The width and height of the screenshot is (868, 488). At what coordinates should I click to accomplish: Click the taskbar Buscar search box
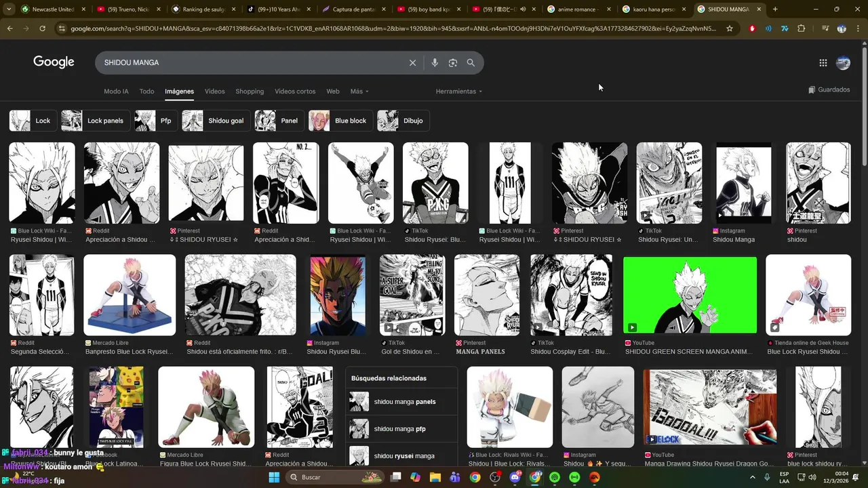(x=336, y=477)
